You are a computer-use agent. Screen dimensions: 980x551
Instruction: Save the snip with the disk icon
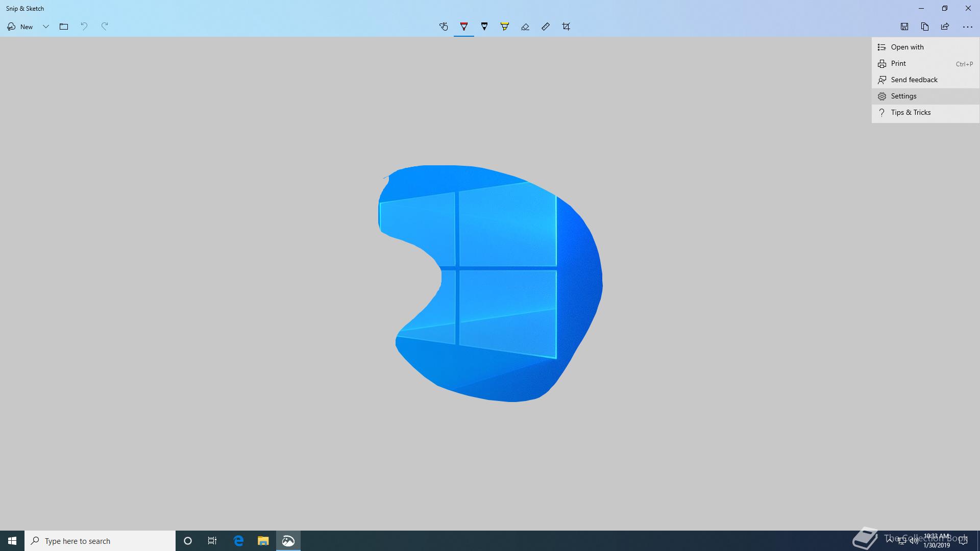point(904,27)
